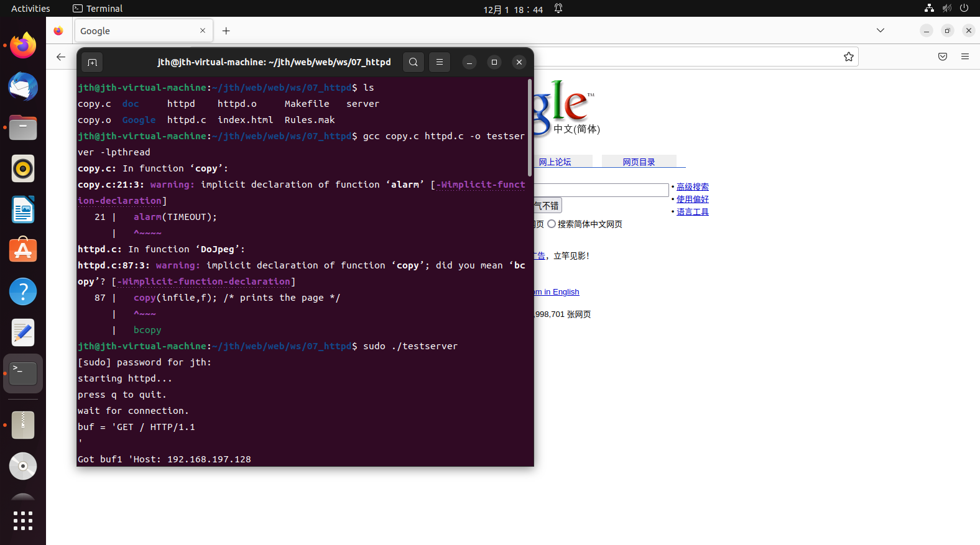Viewport: 980px width, 545px height.
Task: Open Activities overview
Action: tap(30, 9)
